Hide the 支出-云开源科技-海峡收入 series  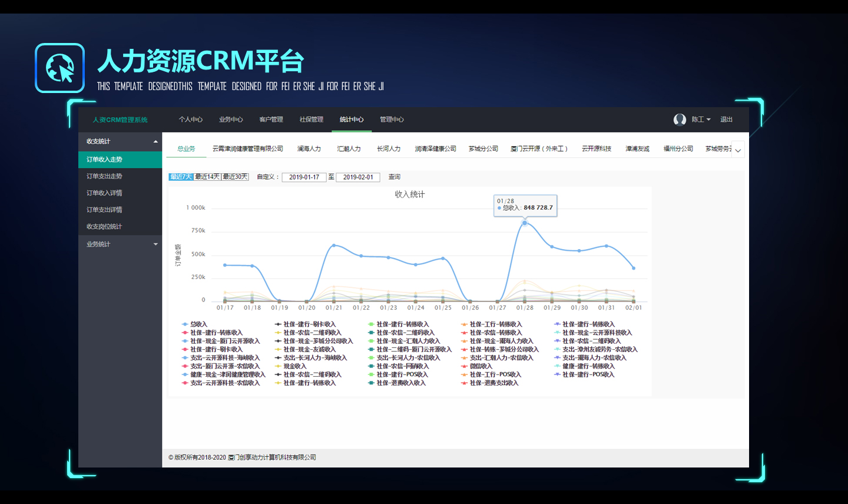click(x=220, y=358)
